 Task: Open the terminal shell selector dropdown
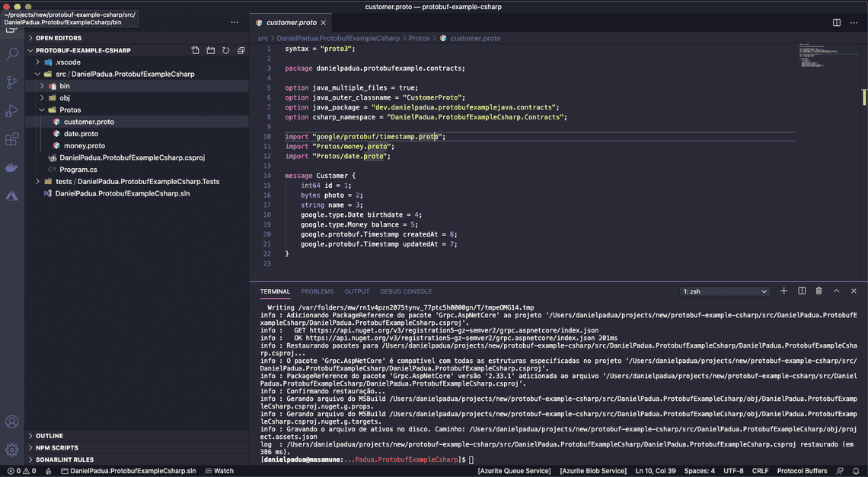point(765,291)
